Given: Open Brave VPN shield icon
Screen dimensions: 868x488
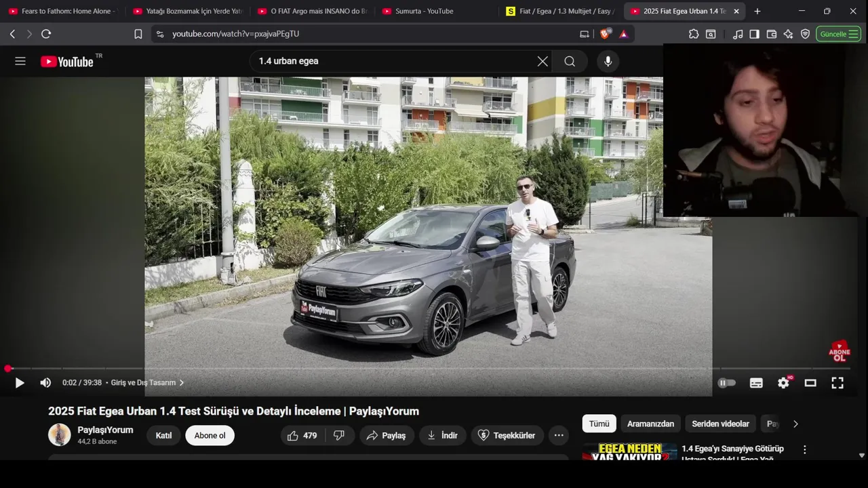Looking at the screenshot, I should tap(805, 34).
